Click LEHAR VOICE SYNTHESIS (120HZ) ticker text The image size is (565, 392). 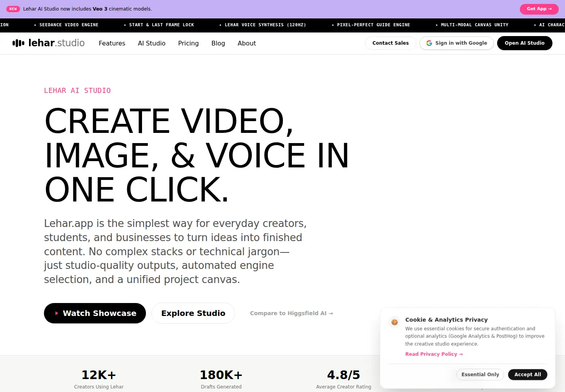click(265, 25)
